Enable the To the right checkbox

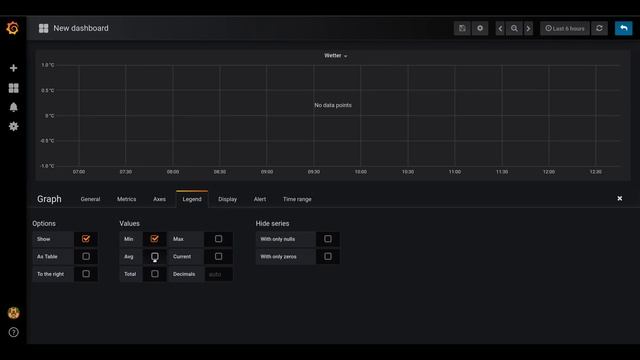[86, 274]
